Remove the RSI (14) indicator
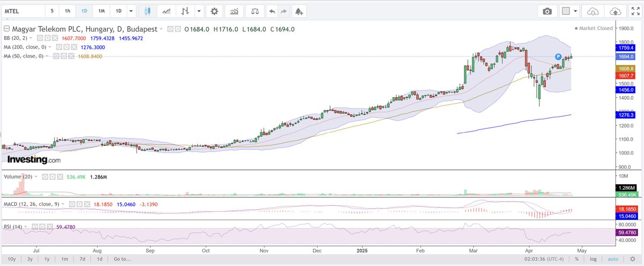644x266 pixels. point(50,227)
